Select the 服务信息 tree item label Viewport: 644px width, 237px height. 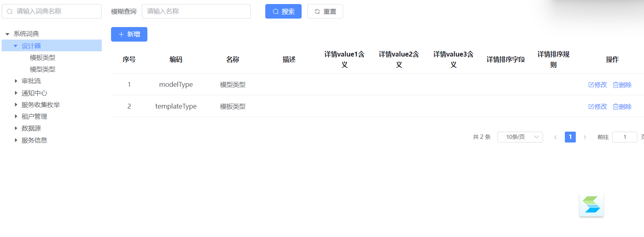tap(34, 140)
